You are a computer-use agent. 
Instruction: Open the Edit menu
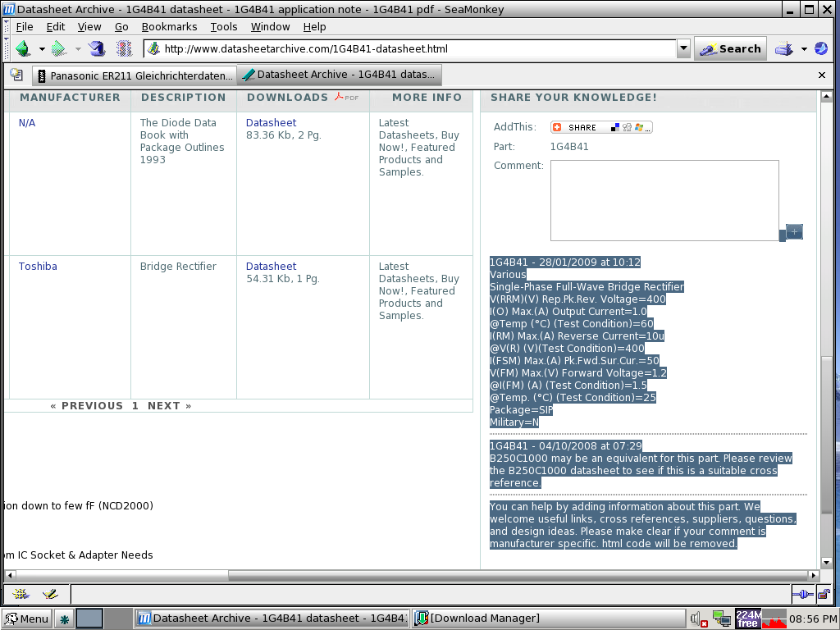(56, 27)
